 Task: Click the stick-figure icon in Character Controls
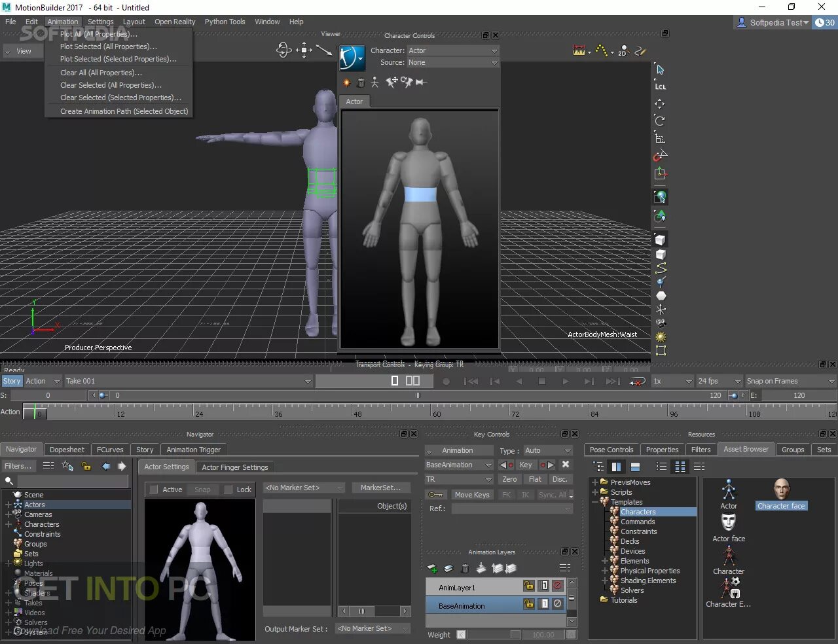pyautogui.click(x=374, y=82)
